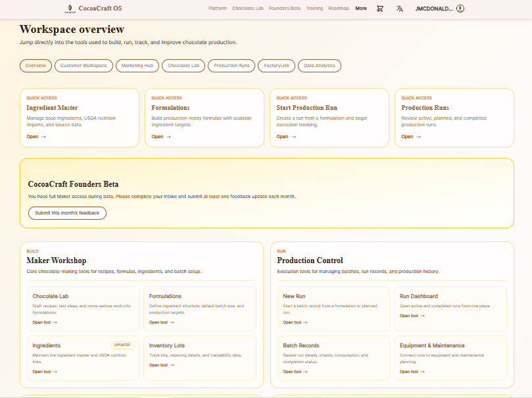The image size is (532, 398).
Task: Open the More menu
Action: pyautogui.click(x=361, y=9)
